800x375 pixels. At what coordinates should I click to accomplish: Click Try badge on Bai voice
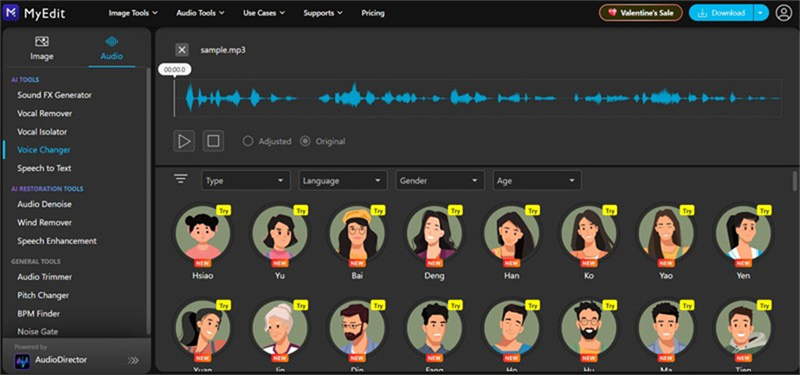pos(378,210)
